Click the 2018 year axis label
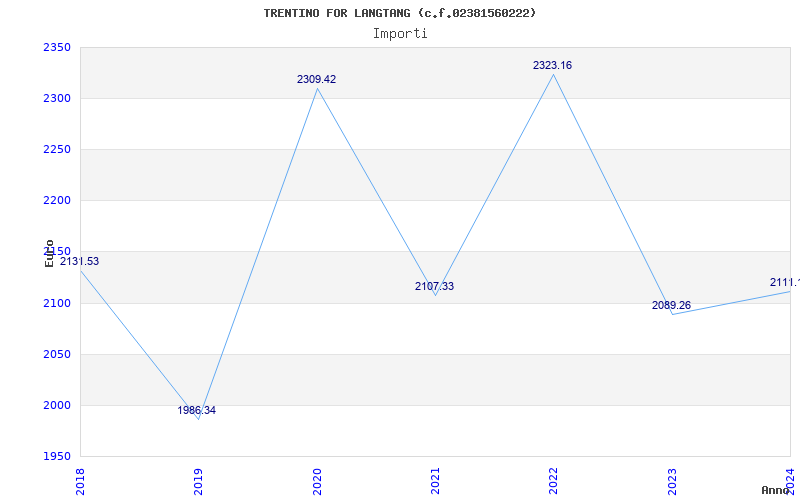Screen dimensions: 800x500 point(80,481)
